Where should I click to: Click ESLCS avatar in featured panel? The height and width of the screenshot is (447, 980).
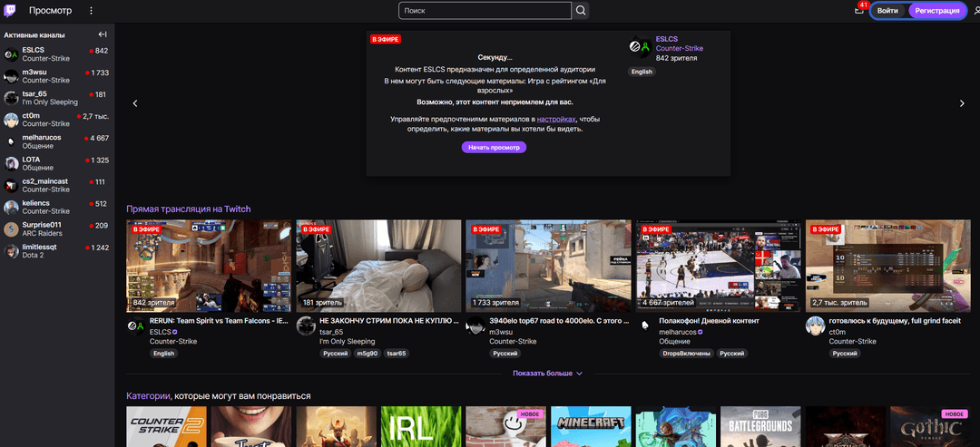point(639,46)
